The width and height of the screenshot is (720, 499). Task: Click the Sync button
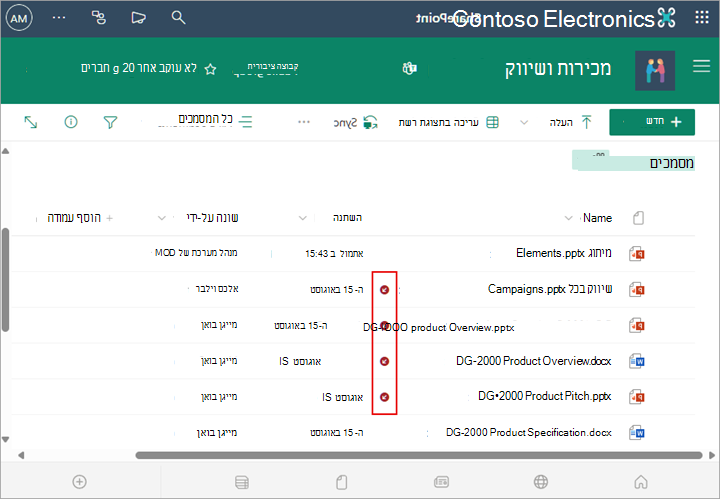[355, 123]
